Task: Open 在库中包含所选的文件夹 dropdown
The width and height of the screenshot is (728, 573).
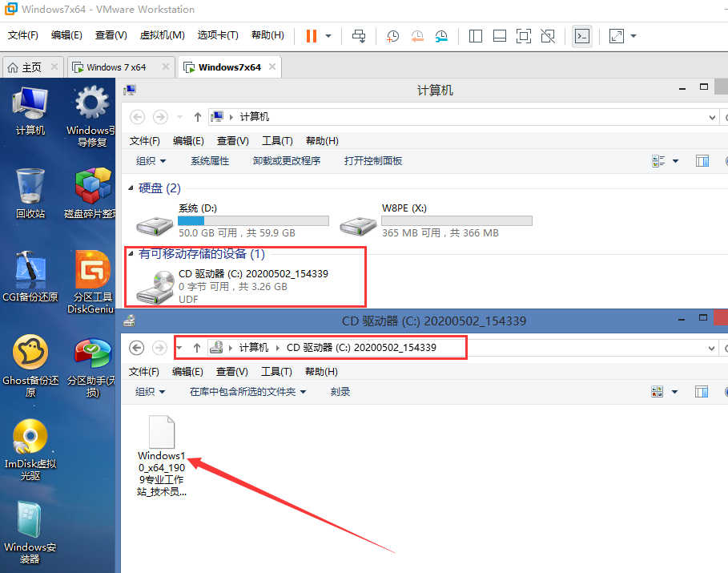Action: pos(248,392)
